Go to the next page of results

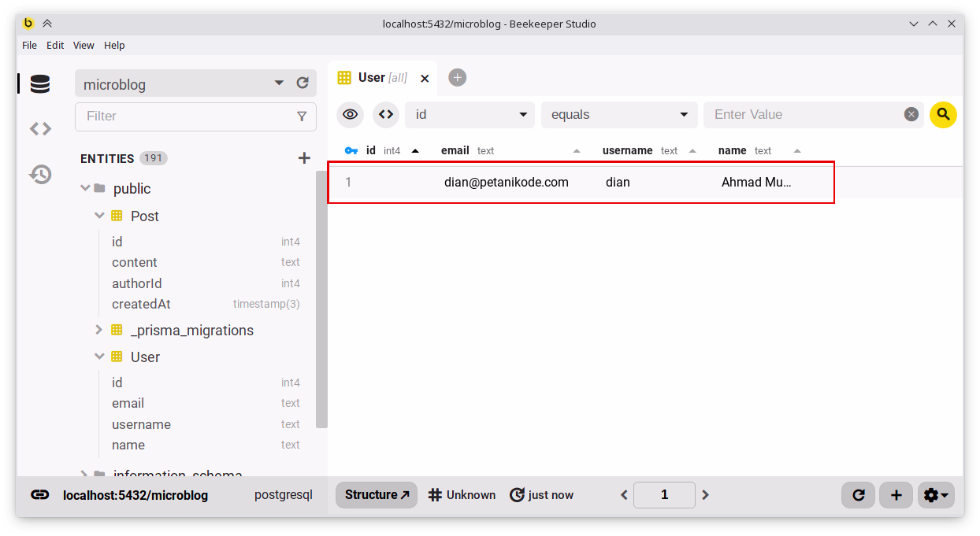[705, 495]
